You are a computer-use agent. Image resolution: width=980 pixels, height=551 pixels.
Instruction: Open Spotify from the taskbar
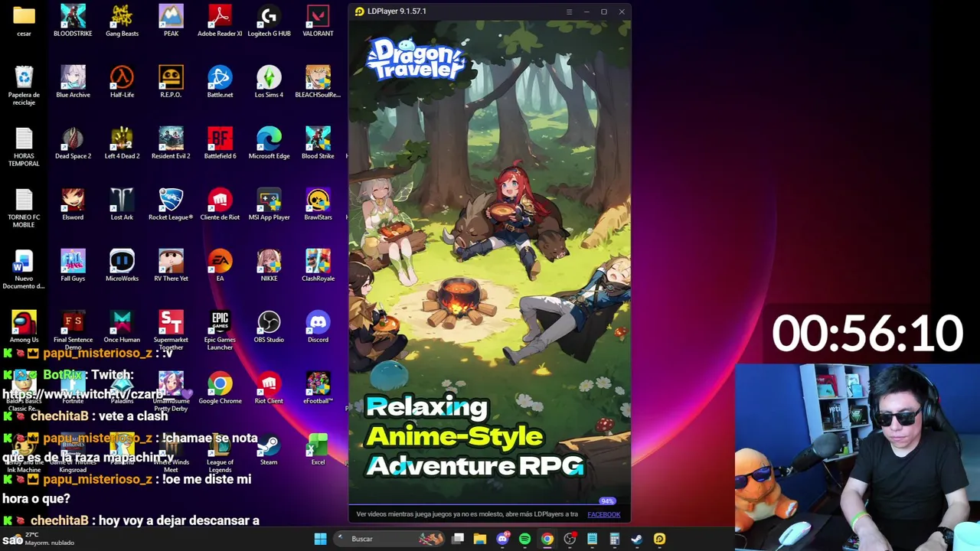click(524, 539)
